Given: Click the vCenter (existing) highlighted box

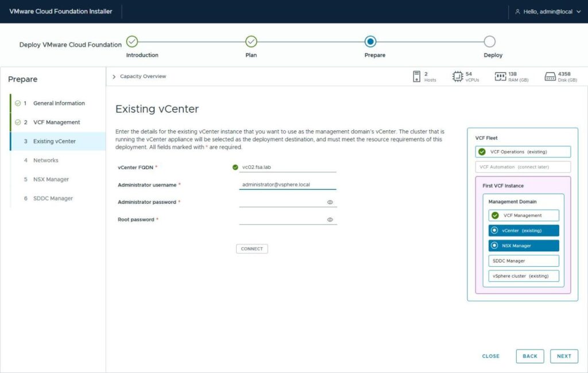Looking at the screenshot, I should click(524, 231).
